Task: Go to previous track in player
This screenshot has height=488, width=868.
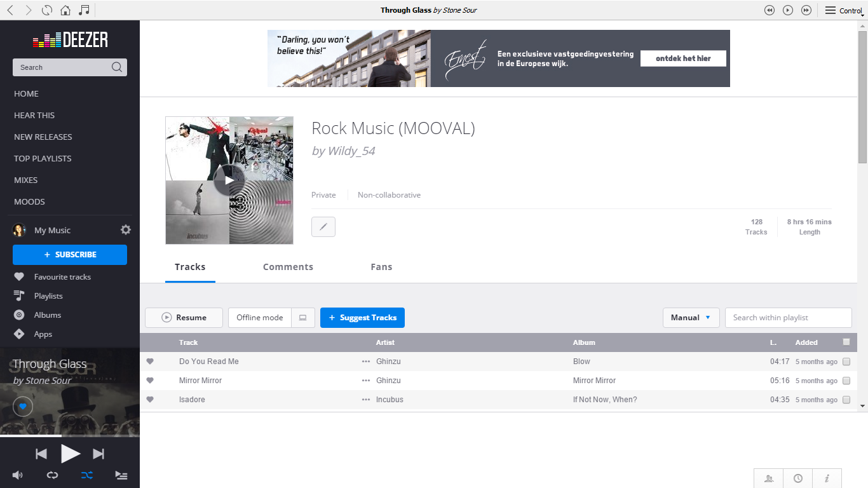Action: pos(41,454)
